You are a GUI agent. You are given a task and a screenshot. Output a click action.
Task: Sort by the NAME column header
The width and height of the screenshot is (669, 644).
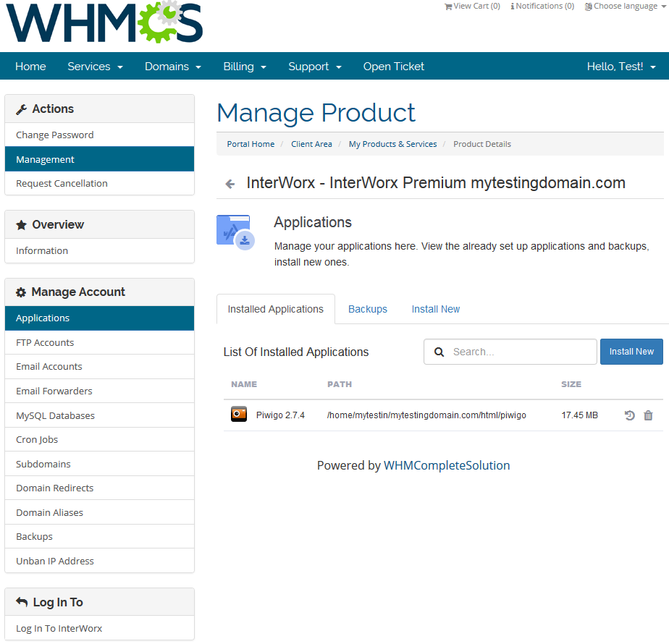pyautogui.click(x=244, y=384)
